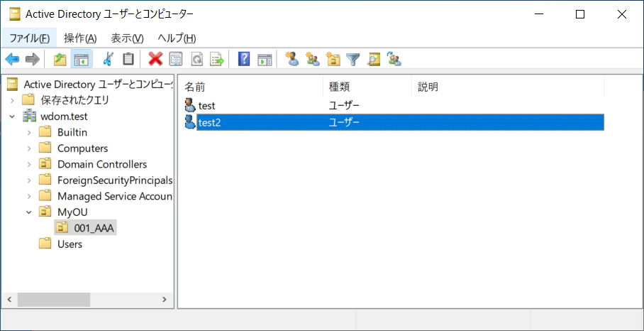
Task: Expand the Managed Service Accounts container
Action: click(x=29, y=196)
